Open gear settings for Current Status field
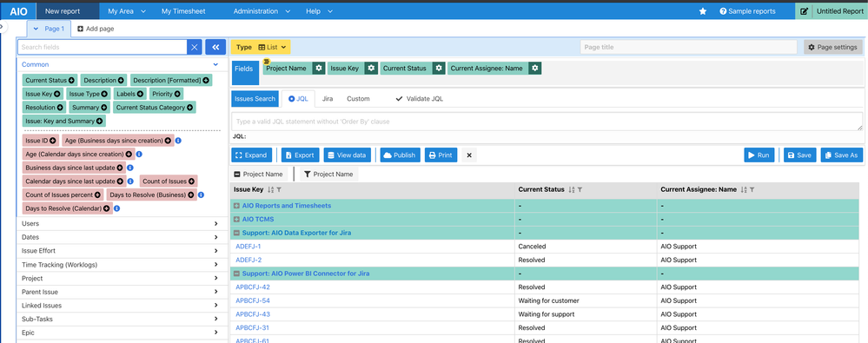This screenshot has height=343, width=868. pyautogui.click(x=439, y=68)
